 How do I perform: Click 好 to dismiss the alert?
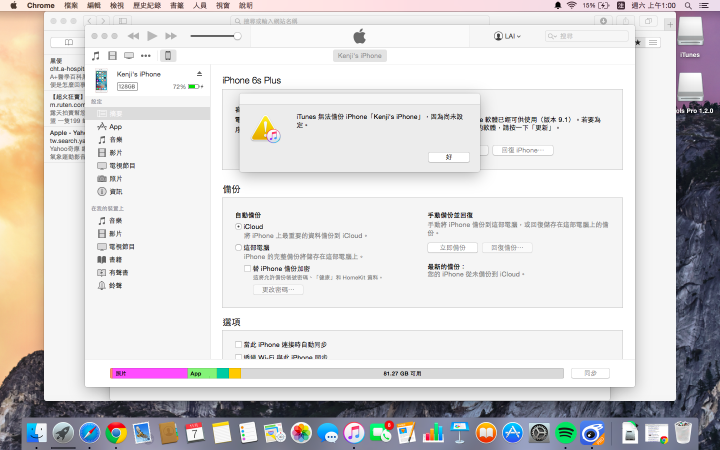(449, 157)
